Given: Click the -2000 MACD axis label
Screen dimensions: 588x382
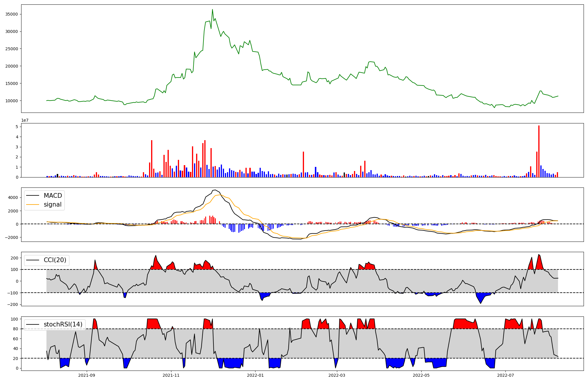Looking at the screenshot, I should [11, 237].
